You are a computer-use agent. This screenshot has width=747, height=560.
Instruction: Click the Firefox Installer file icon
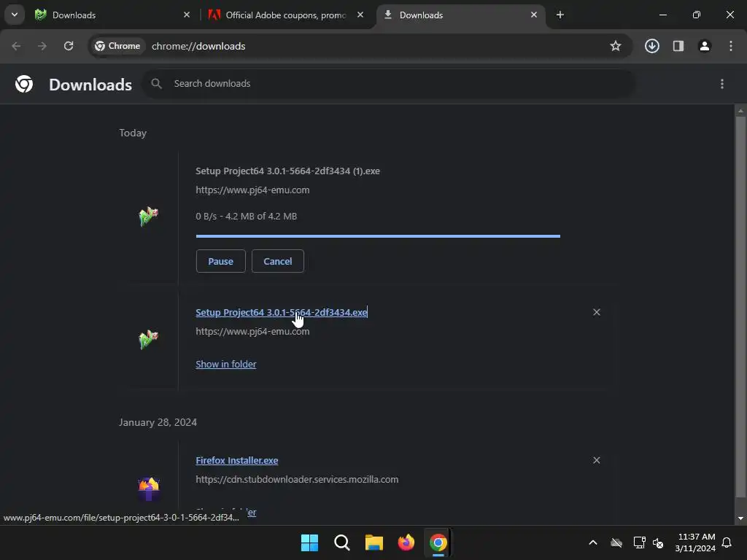[148, 488]
